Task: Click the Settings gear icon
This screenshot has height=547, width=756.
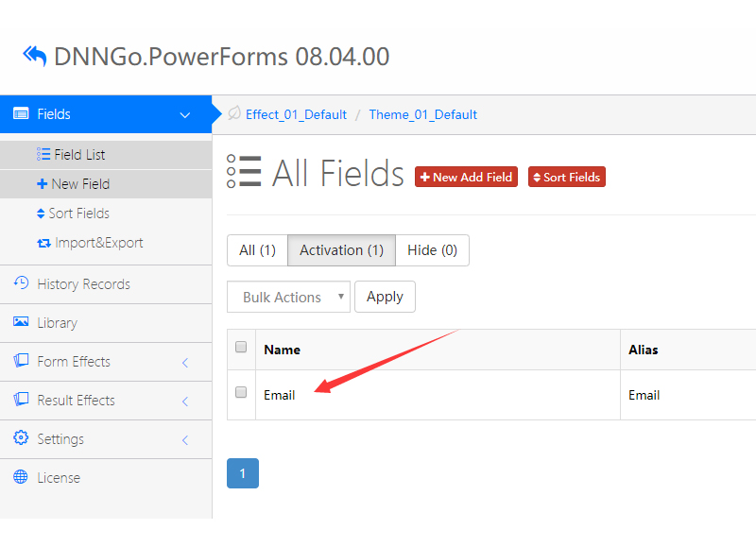Action: click(21, 437)
